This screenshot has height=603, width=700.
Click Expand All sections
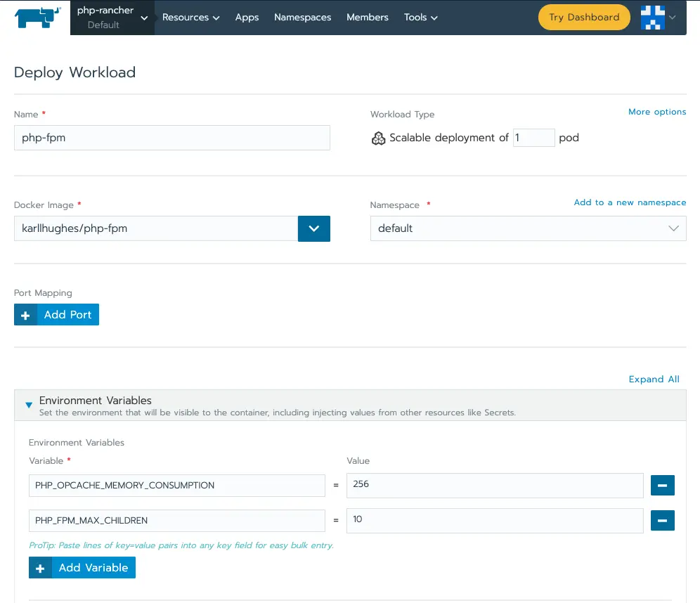pyautogui.click(x=654, y=379)
